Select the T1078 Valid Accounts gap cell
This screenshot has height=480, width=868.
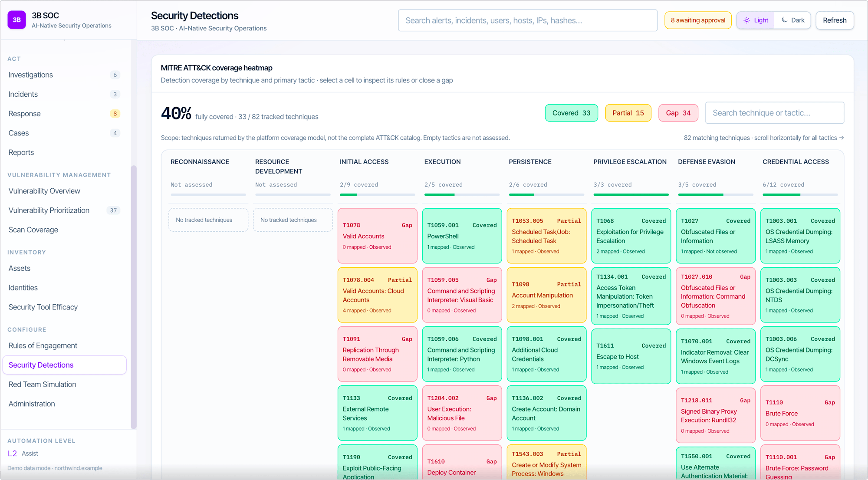point(377,236)
